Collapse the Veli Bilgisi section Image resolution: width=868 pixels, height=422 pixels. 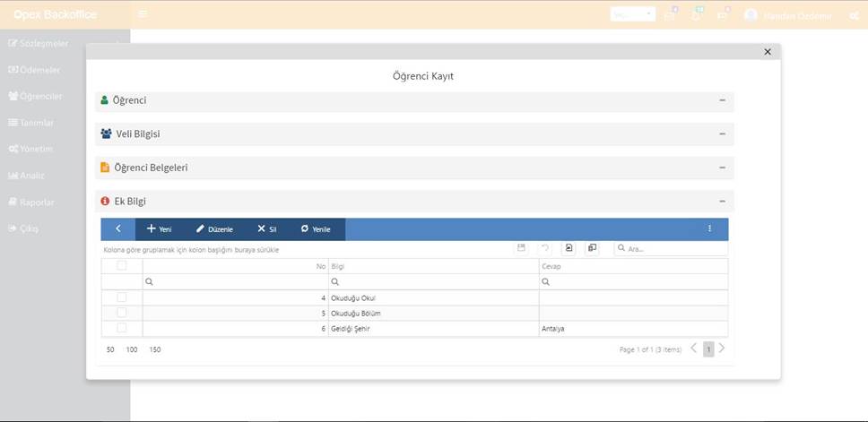pyautogui.click(x=722, y=133)
